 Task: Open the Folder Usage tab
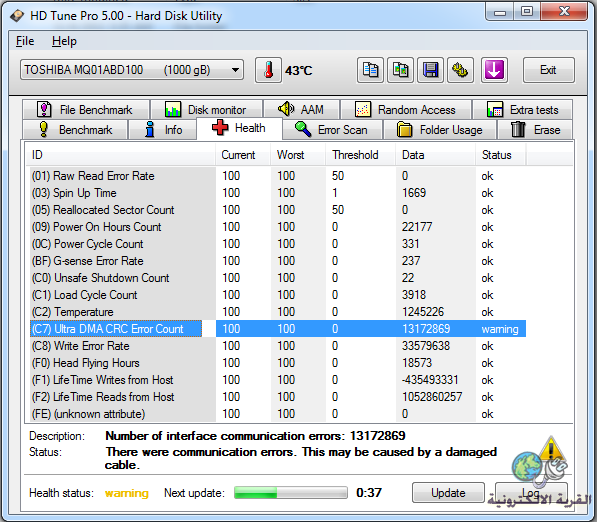click(x=440, y=129)
